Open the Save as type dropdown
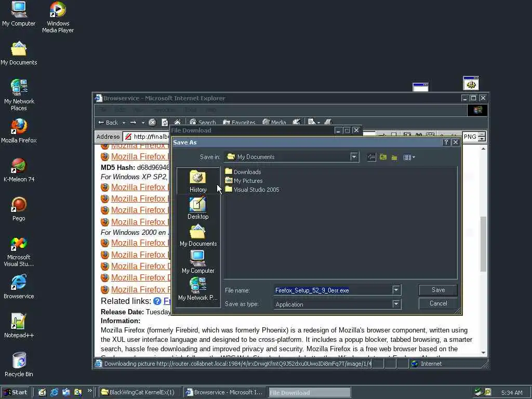The image size is (532, 399). (395, 304)
